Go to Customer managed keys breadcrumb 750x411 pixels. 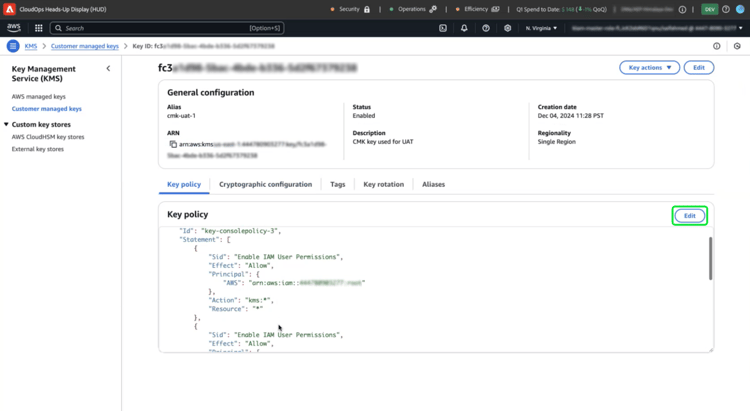point(84,46)
